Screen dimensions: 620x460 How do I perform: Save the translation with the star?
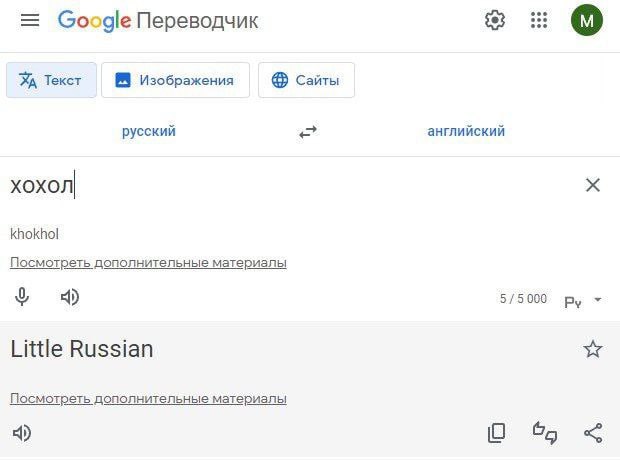coord(593,349)
